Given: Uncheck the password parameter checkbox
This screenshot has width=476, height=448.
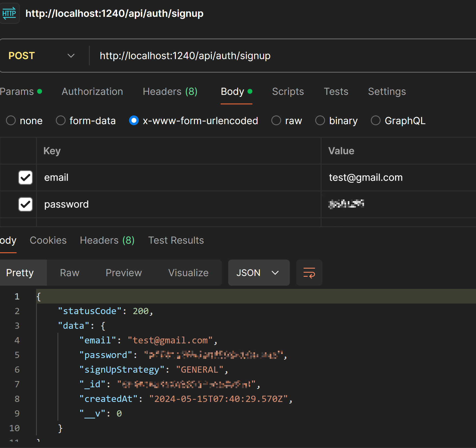Looking at the screenshot, I should [25, 204].
